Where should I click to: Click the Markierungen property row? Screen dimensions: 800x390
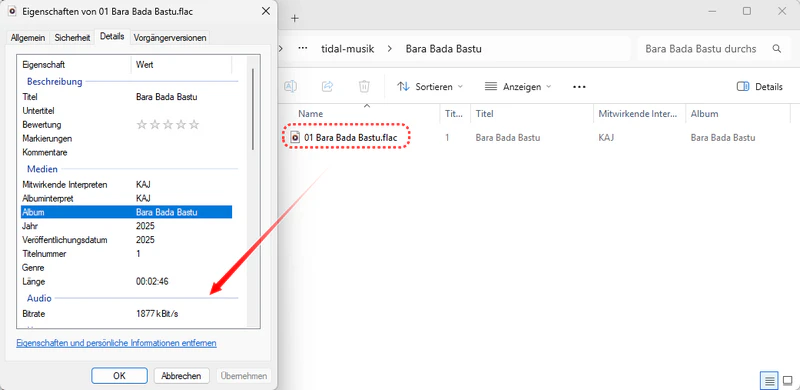pos(127,138)
